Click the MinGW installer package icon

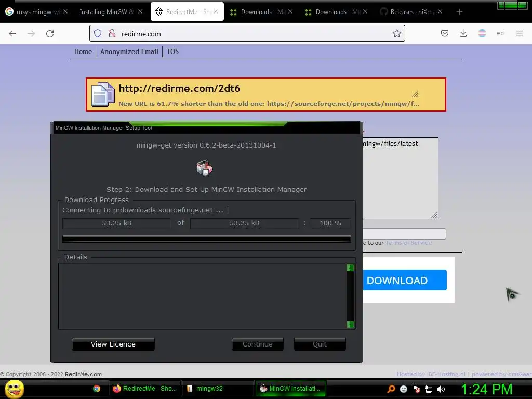coord(205,168)
